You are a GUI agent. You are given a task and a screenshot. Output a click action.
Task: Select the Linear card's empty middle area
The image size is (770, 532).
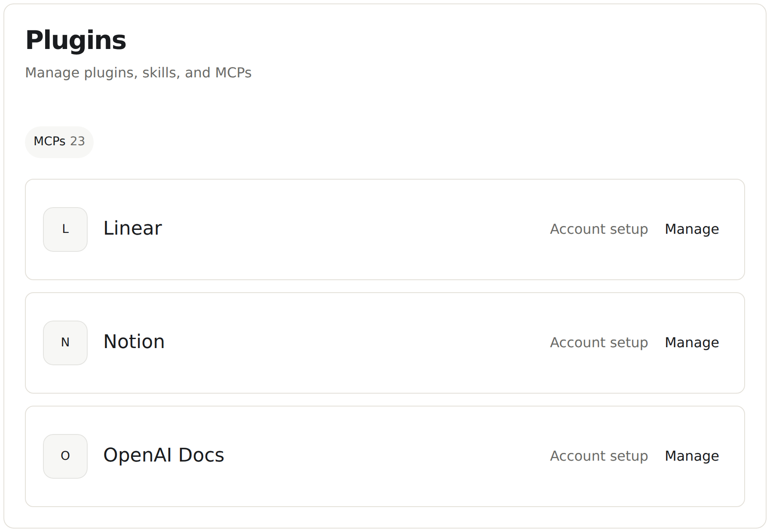(357, 229)
